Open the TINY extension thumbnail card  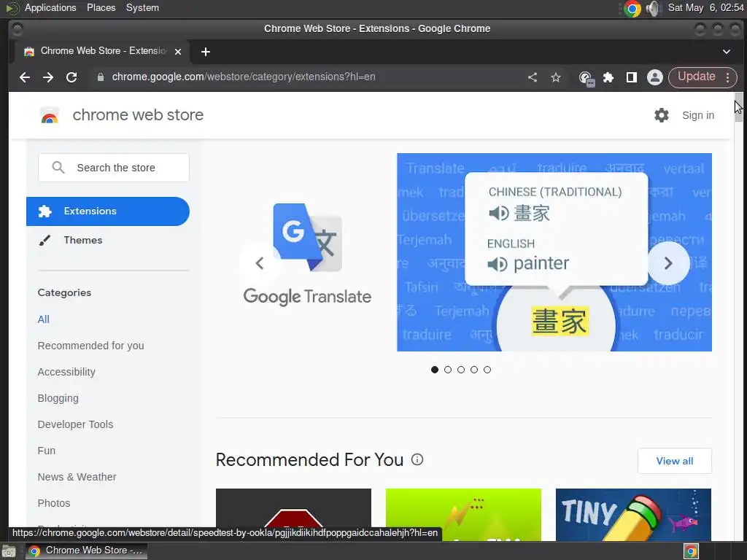[x=633, y=515]
